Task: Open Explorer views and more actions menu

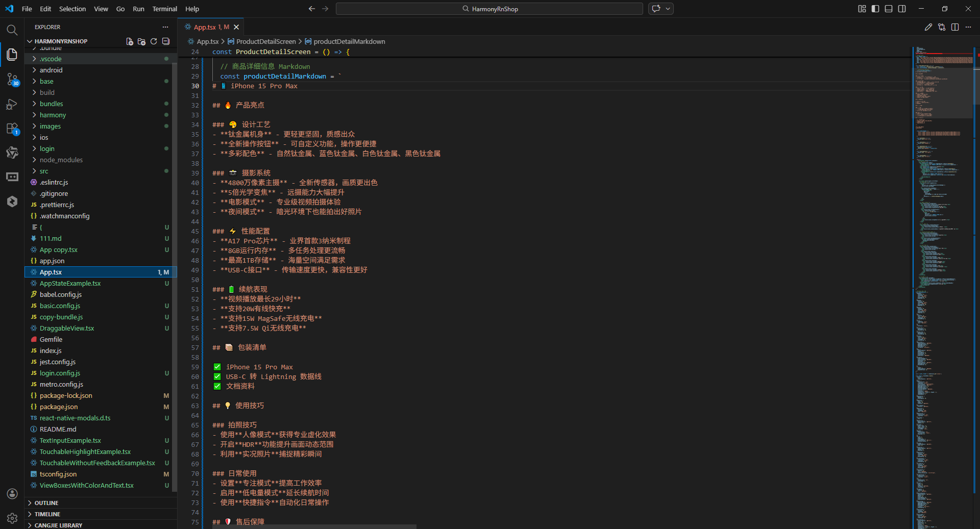Action: 165,27
